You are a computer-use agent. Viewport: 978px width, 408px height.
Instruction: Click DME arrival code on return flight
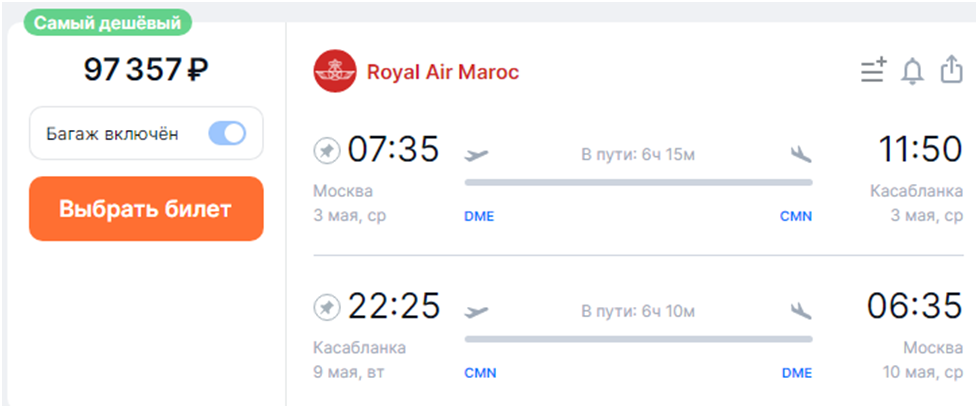[x=796, y=372]
